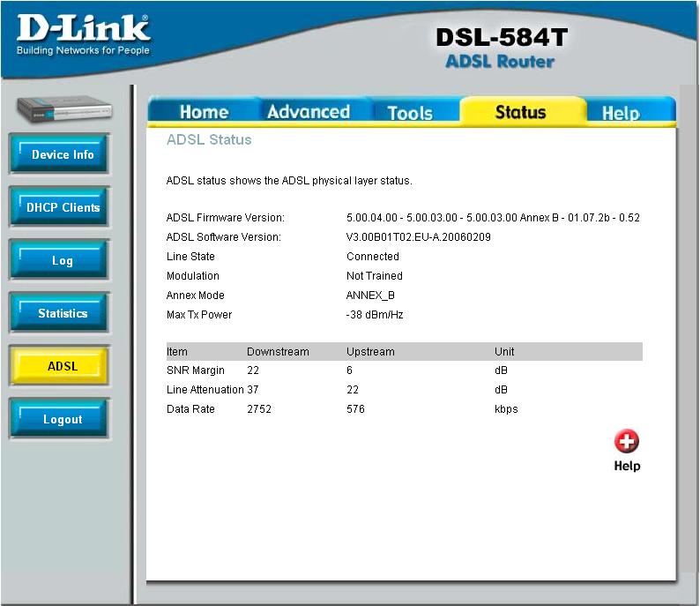Switch to the Advanced tab

coord(309,112)
